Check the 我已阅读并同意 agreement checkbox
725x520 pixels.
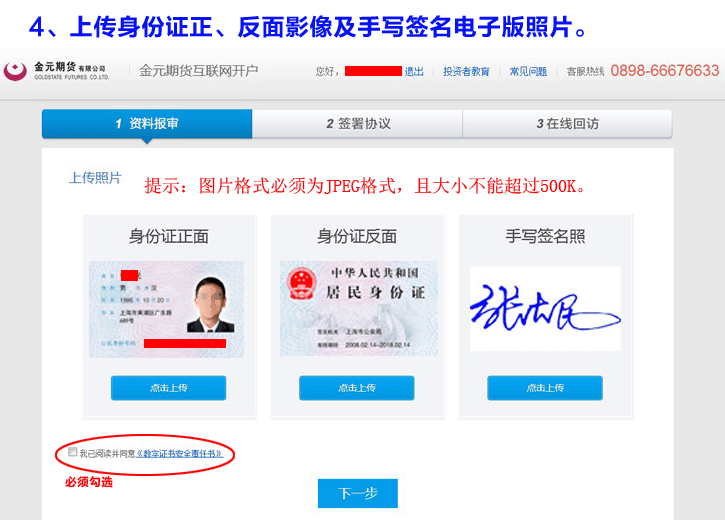pyautogui.click(x=73, y=452)
